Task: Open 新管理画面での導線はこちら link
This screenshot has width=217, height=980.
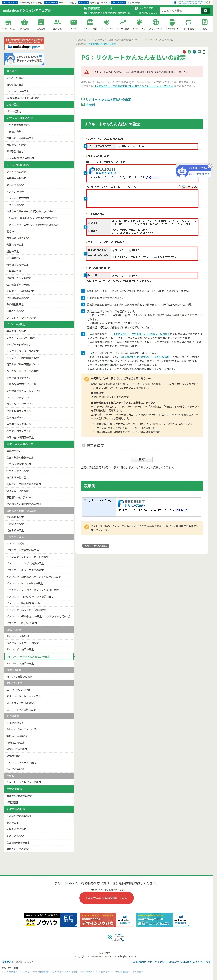Action: click(x=102, y=44)
